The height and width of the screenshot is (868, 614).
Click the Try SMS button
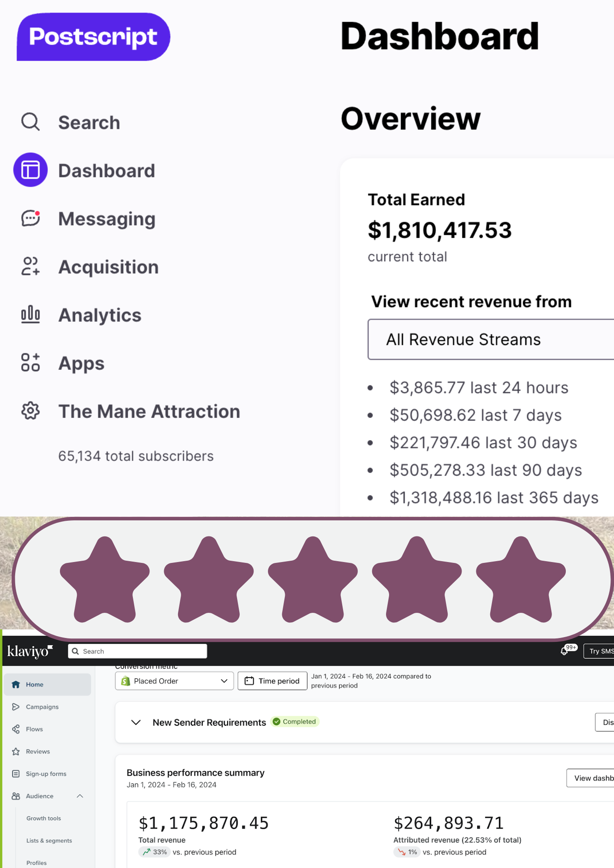602,651
